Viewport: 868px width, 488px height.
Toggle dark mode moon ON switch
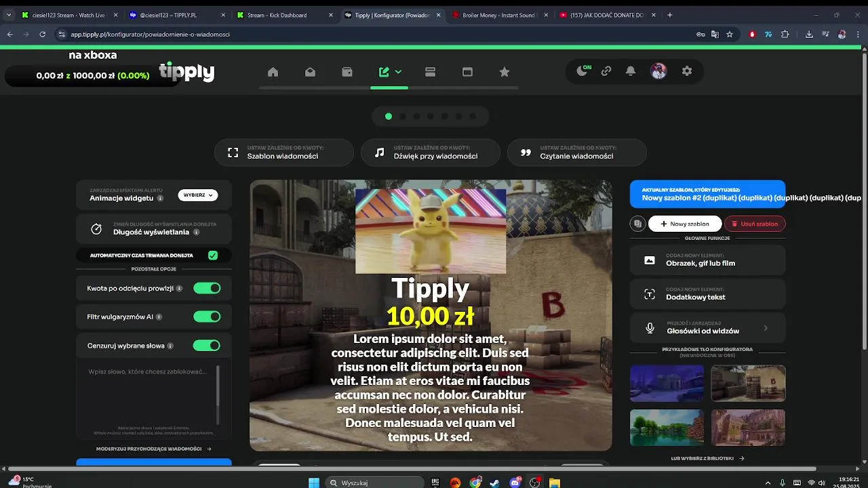click(583, 70)
